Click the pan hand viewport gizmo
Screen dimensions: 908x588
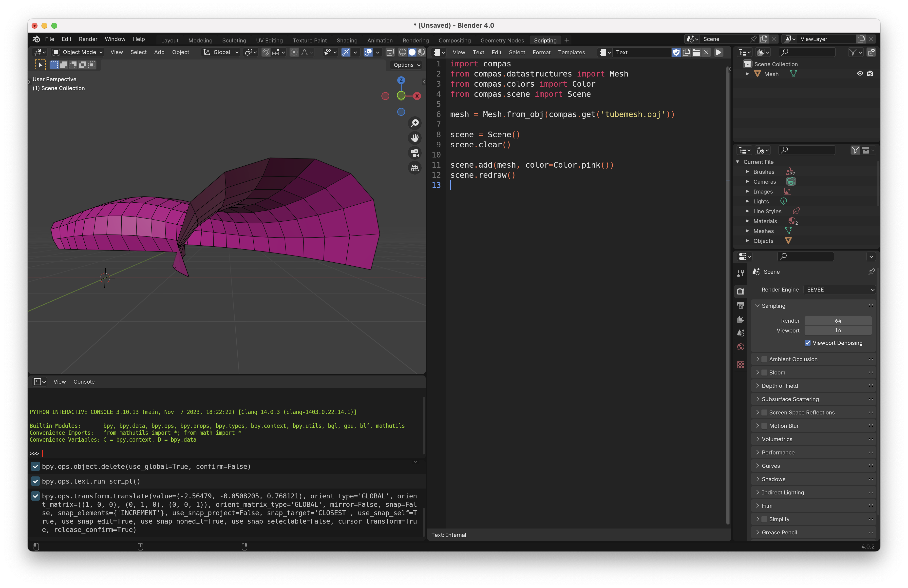coord(415,138)
